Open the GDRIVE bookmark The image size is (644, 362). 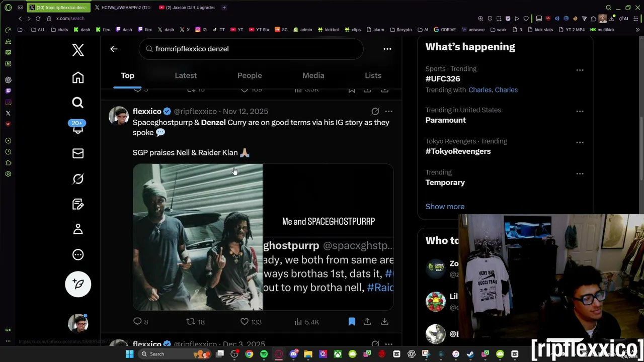point(445,30)
